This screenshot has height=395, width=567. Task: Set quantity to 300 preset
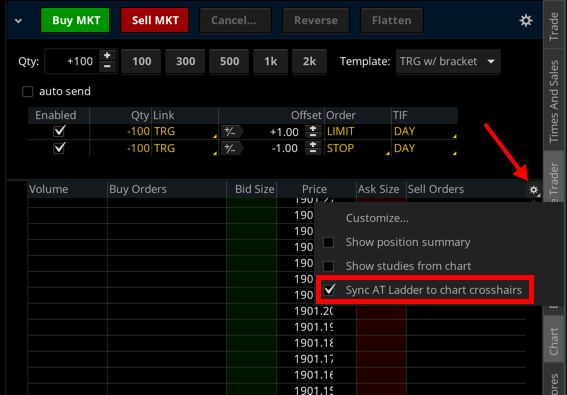[185, 61]
